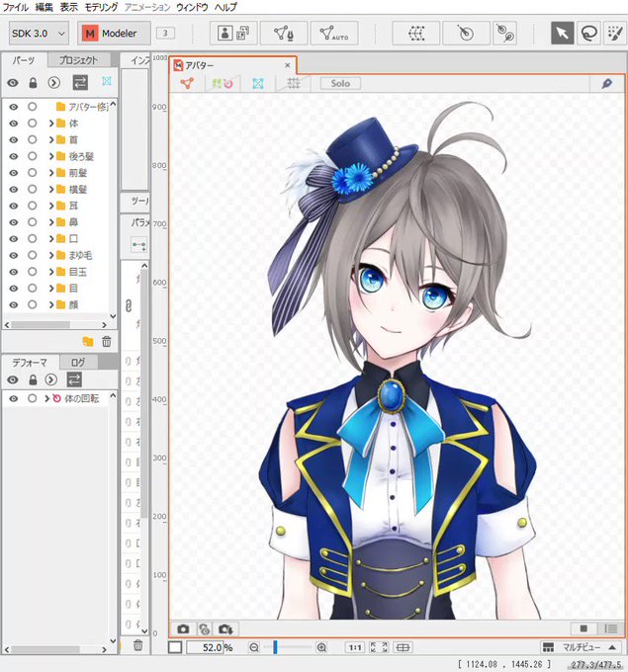
Task: Select the lasso selection tool
Action: tap(589, 33)
